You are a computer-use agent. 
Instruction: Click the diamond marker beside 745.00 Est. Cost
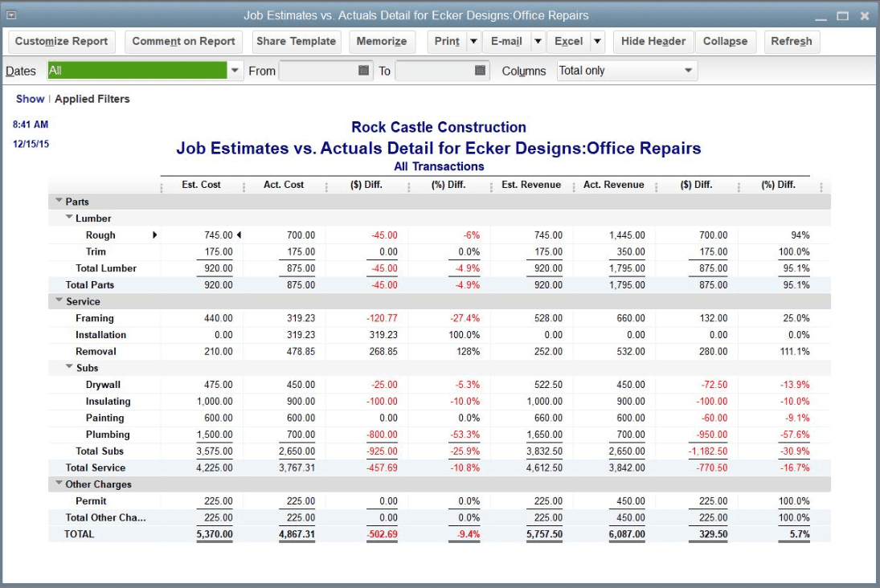tap(239, 235)
